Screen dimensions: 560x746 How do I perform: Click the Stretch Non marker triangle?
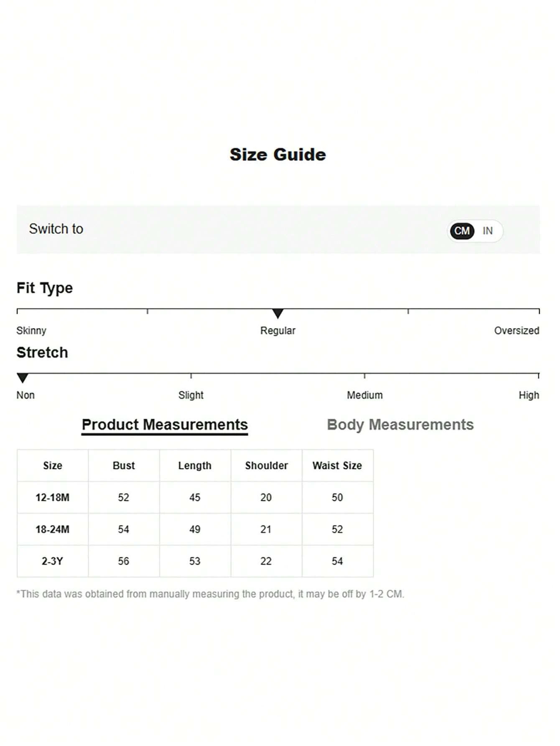coord(23,378)
